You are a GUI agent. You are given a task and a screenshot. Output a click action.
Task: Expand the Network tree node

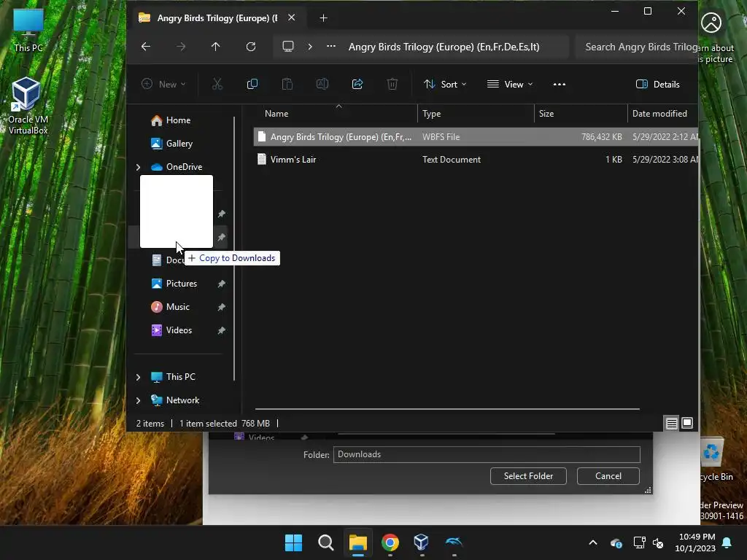[138, 400]
